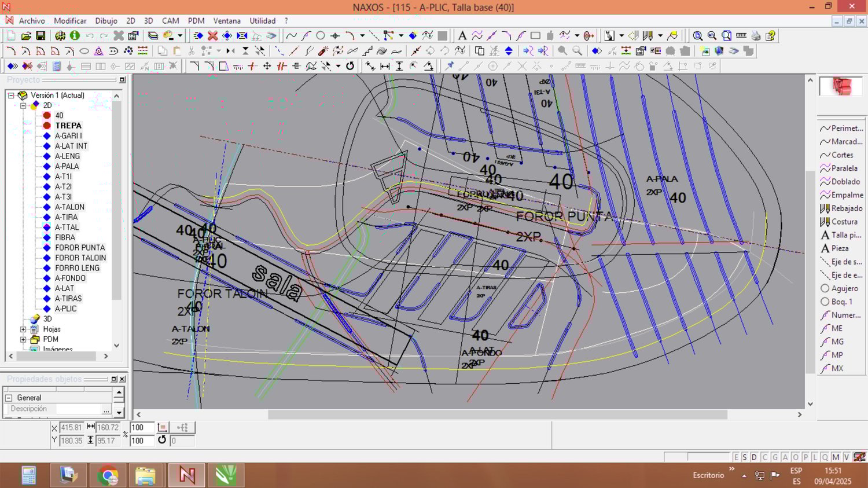Toggle the D status bar indicator

[754, 457]
